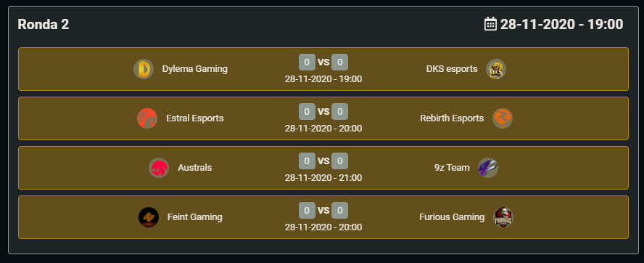Click the Feint Gaming logo
Image resolution: width=644 pixels, height=263 pixels.
tap(149, 217)
